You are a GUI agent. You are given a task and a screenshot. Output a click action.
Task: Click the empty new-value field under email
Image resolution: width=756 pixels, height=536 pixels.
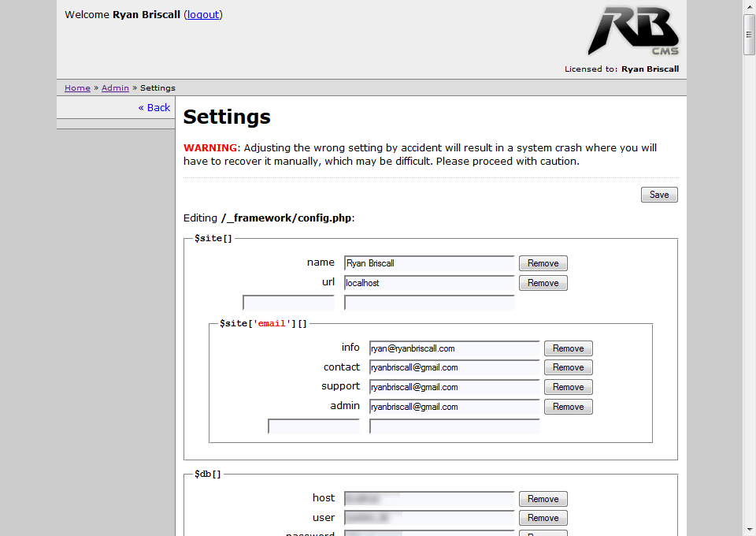(x=454, y=426)
